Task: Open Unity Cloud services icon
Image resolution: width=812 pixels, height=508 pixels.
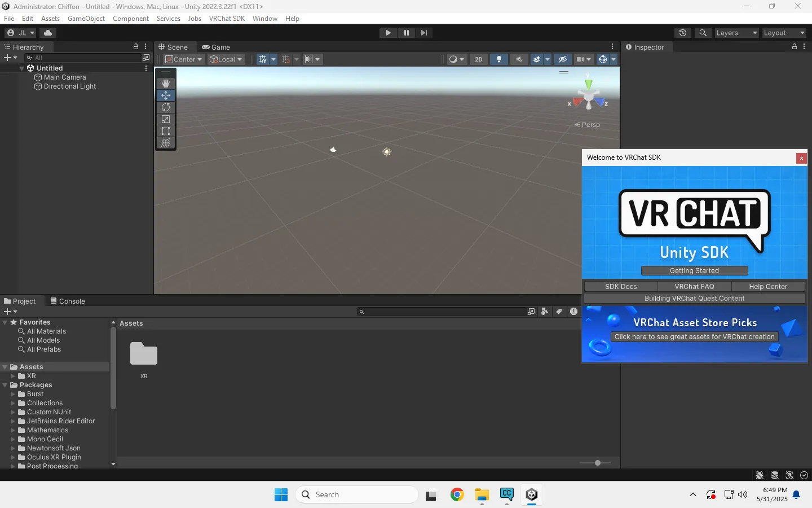Action: 48,33
